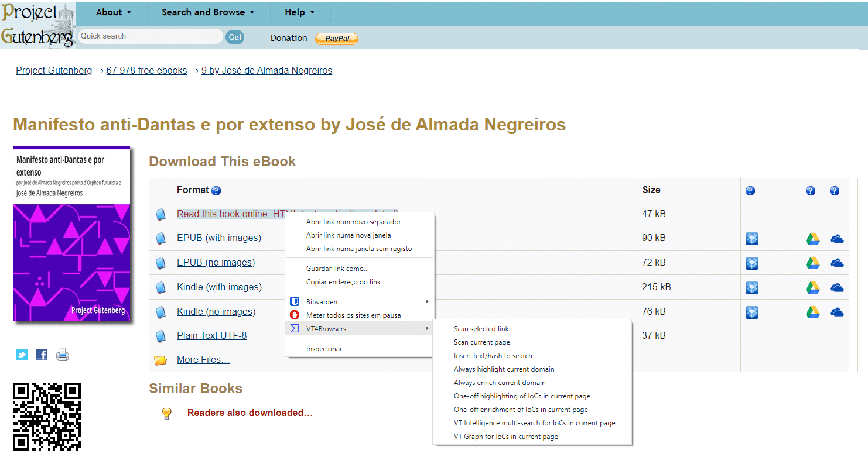Click the Go! search button
This screenshot has height=457, width=868.
pyautogui.click(x=235, y=37)
